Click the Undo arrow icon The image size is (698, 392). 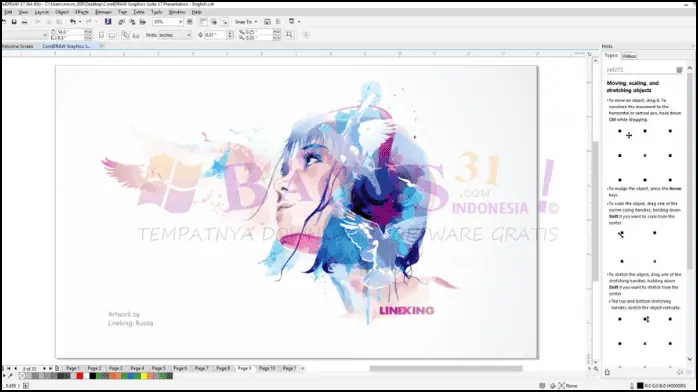click(73, 22)
